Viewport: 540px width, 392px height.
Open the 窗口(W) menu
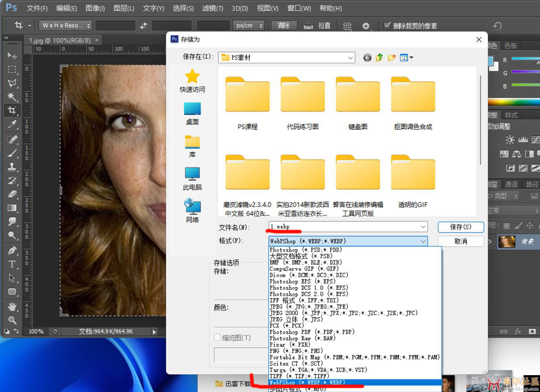[299, 8]
